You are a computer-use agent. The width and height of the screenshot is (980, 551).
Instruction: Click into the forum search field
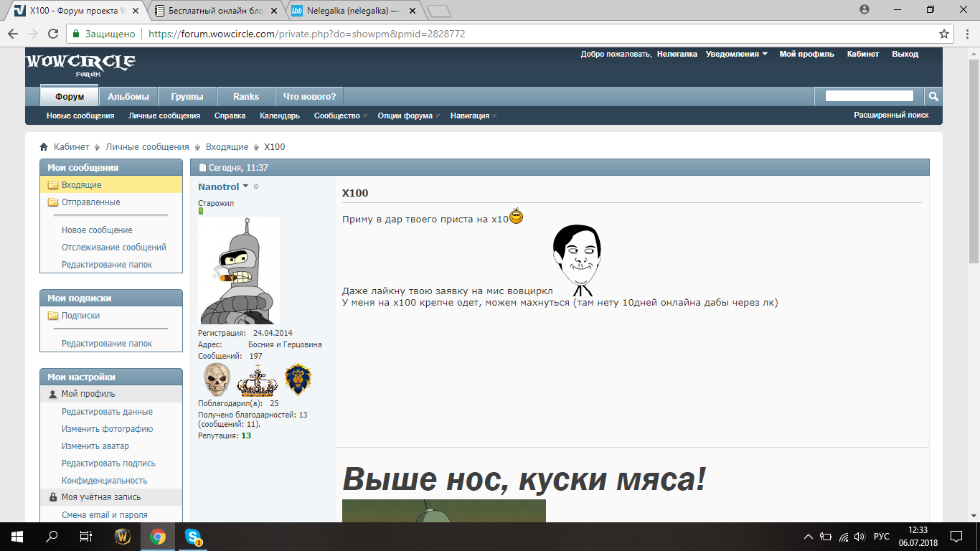click(869, 96)
